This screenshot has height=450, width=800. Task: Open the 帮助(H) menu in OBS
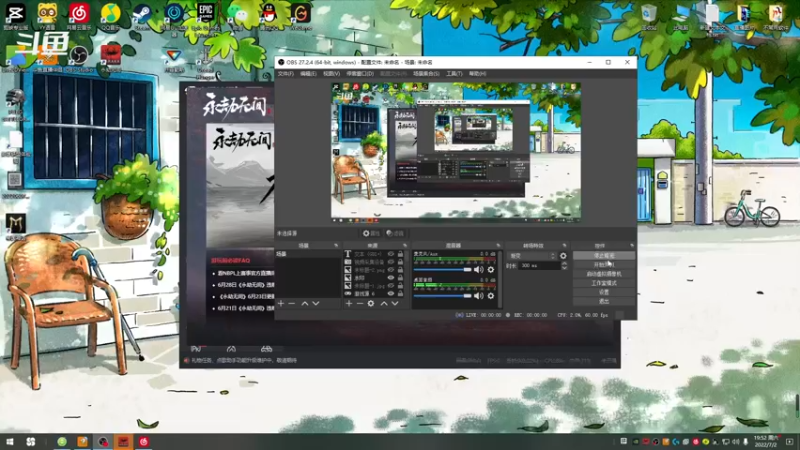pyautogui.click(x=478, y=73)
